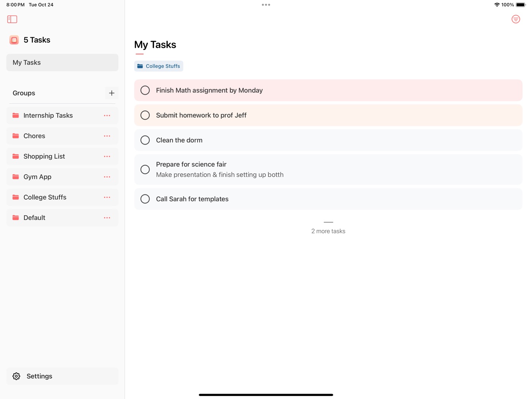532x399 pixels.
Task: Add a new group with plus button
Action: pyautogui.click(x=112, y=93)
